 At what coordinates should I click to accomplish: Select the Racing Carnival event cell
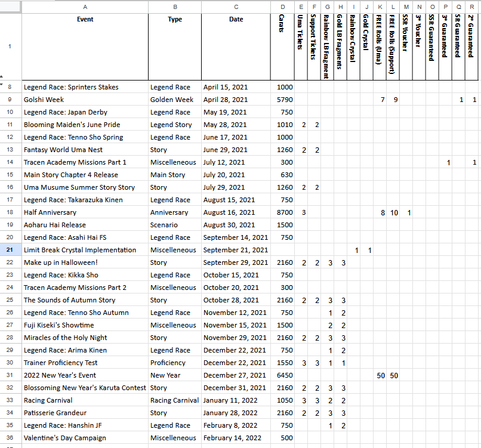[85, 400]
